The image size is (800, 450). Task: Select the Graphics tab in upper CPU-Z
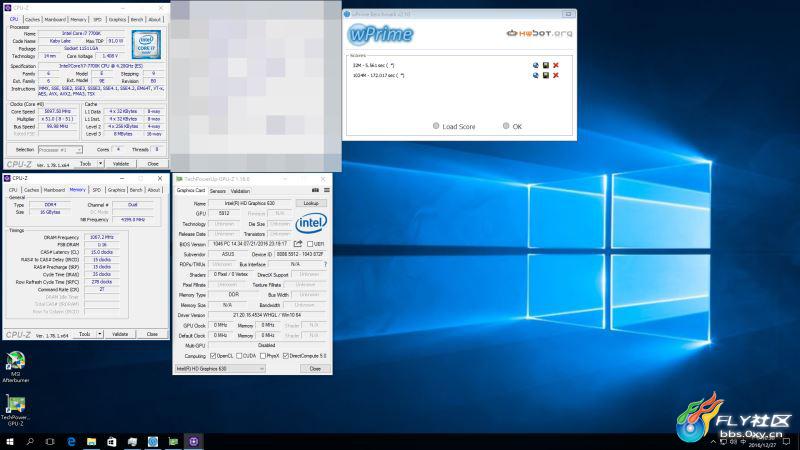coord(117,19)
